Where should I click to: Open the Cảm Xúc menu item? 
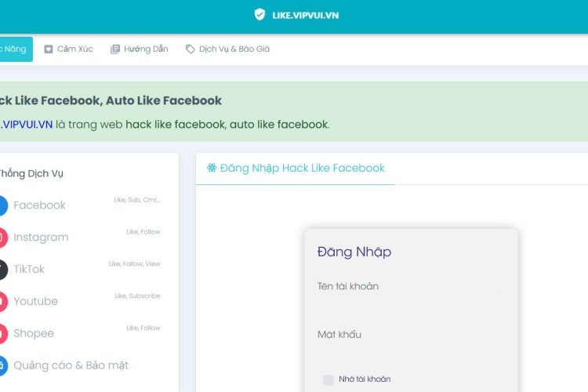(x=74, y=49)
